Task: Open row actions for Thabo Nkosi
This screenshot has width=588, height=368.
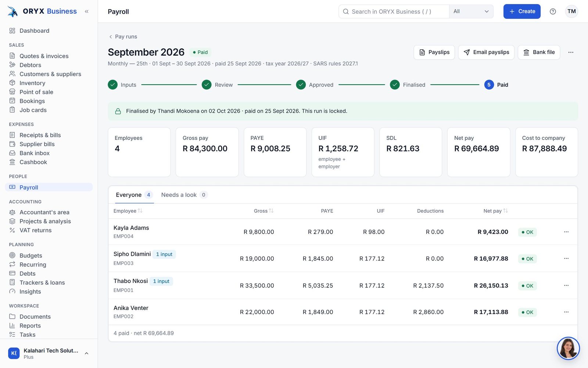Action: tap(566, 285)
